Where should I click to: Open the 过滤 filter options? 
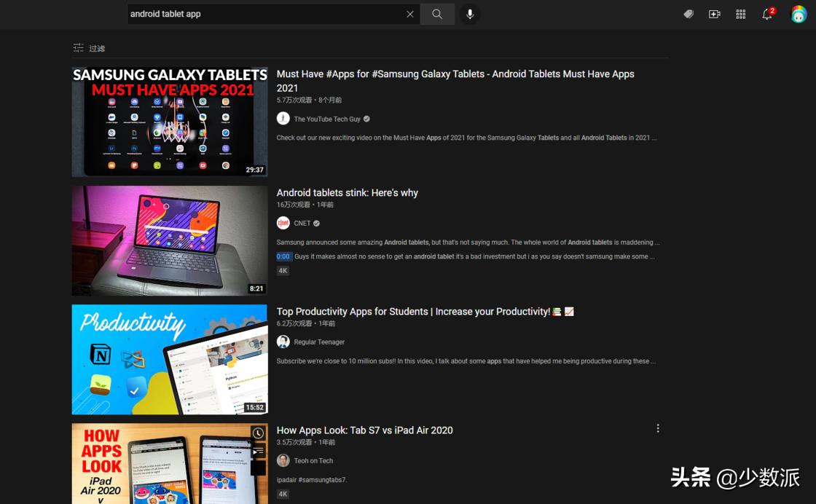tap(89, 48)
